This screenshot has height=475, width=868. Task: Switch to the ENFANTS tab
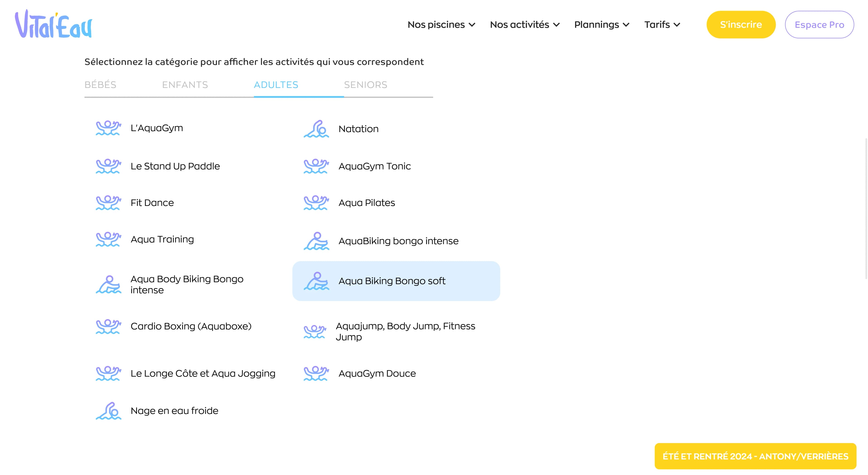pos(185,85)
